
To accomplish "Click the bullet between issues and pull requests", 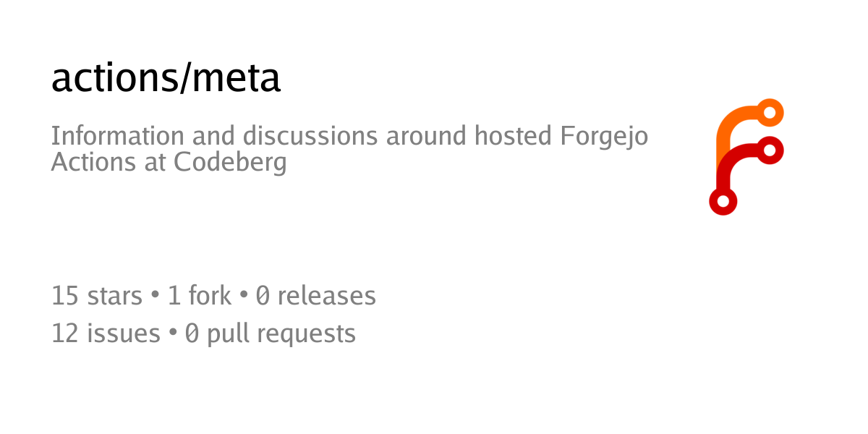I will 173,333.
